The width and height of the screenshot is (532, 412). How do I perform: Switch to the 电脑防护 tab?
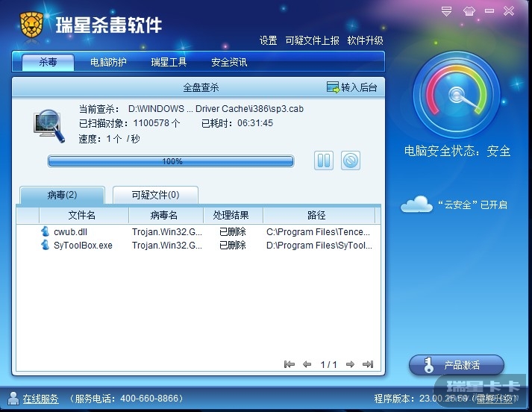pyautogui.click(x=108, y=62)
